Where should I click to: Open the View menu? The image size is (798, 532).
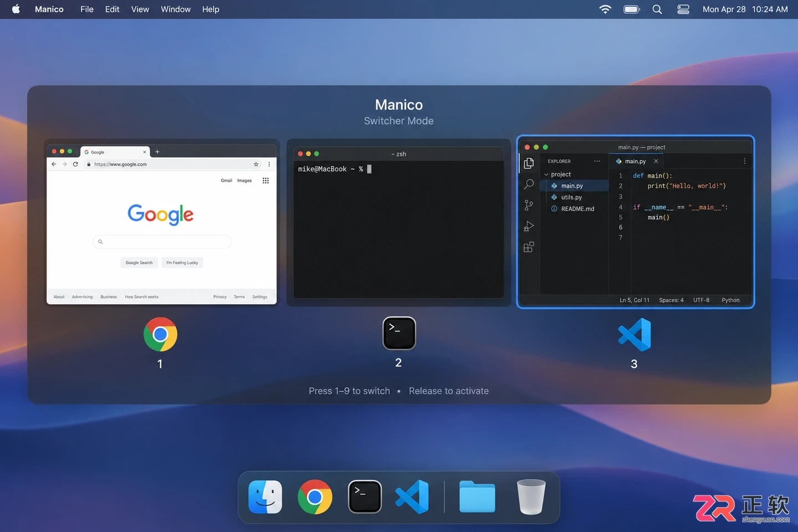[140, 9]
